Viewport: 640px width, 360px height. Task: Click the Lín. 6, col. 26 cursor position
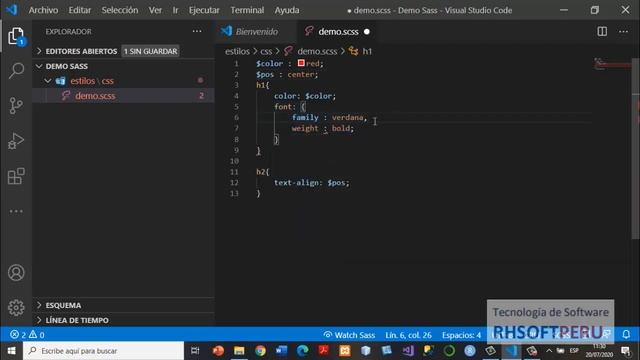point(408,335)
